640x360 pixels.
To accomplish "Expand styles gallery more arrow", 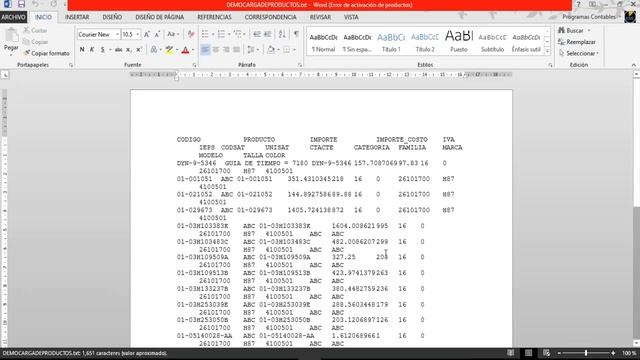I will (547, 51).
